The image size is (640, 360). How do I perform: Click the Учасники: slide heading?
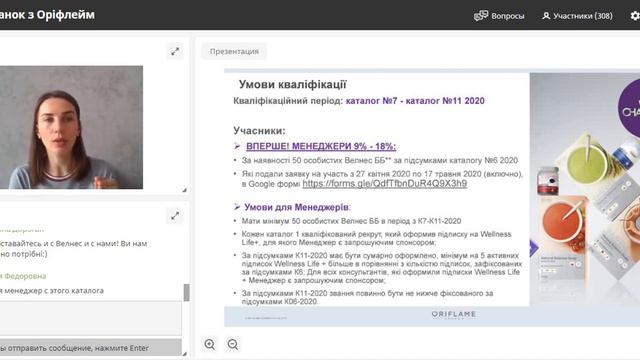pyautogui.click(x=259, y=131)
